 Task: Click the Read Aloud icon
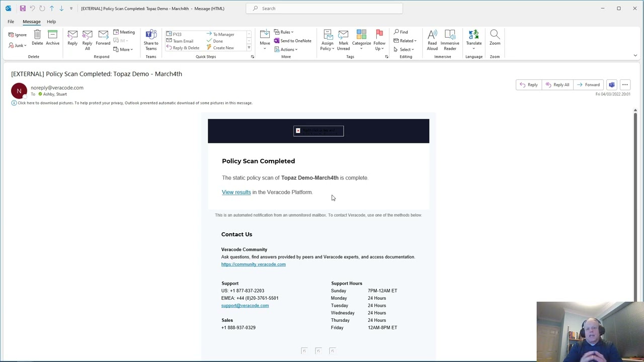click(x=432, y=40)
